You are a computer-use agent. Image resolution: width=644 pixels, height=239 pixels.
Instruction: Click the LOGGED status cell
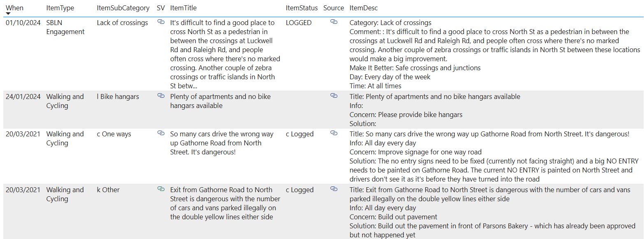pos(299,23)
